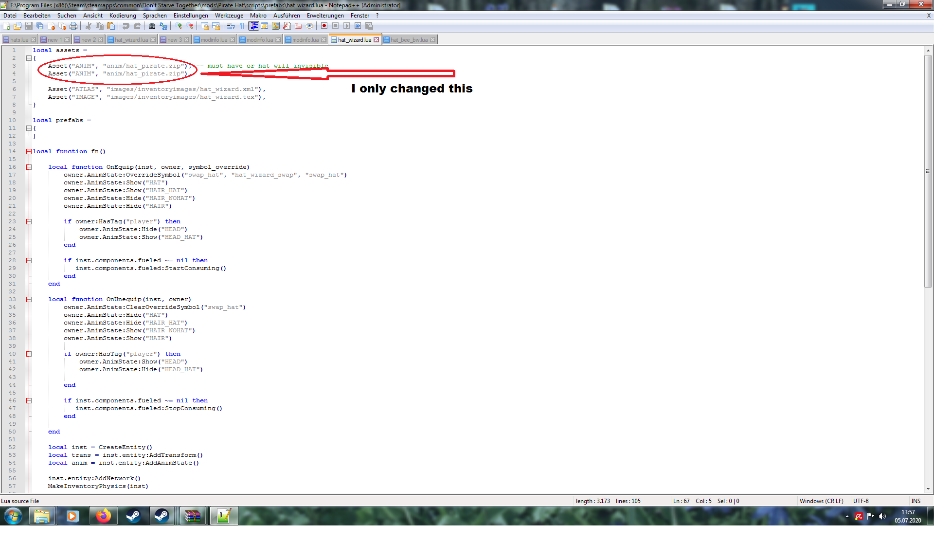
Task: Toggle word wrap toolbar button
Action: 231,26
